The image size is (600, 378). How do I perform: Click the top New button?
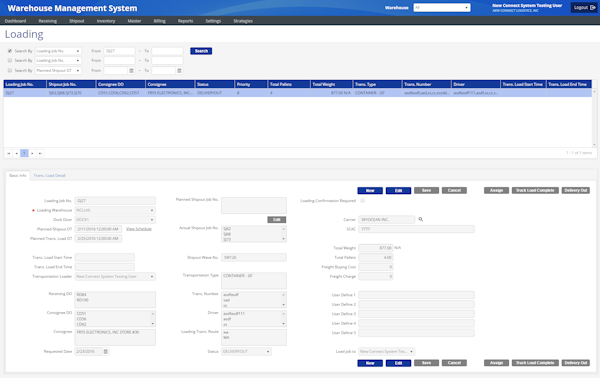(x=370, y=191)
